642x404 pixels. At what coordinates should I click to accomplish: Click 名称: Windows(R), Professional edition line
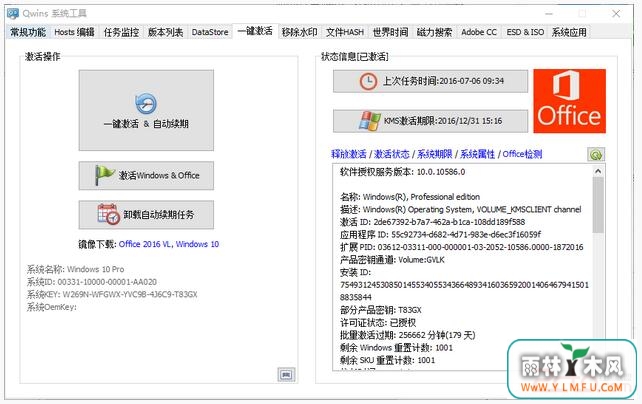pyautogui.click(x=410, y=197)
